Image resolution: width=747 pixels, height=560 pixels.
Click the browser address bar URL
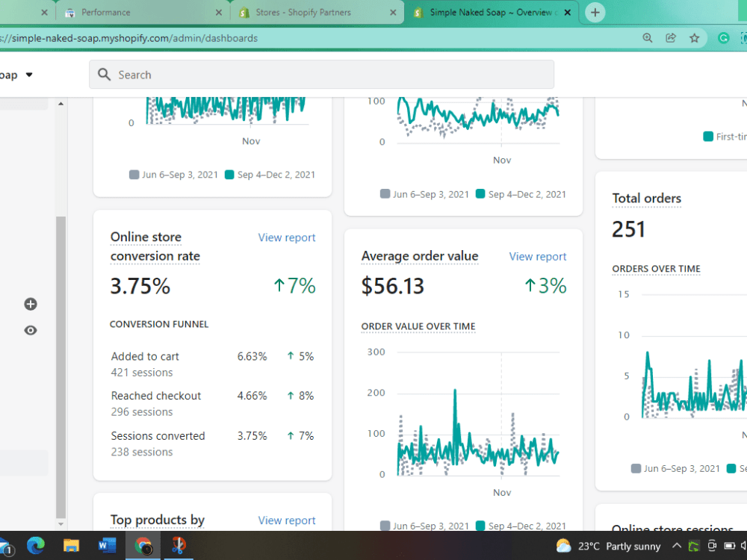(x=128, y=38)
